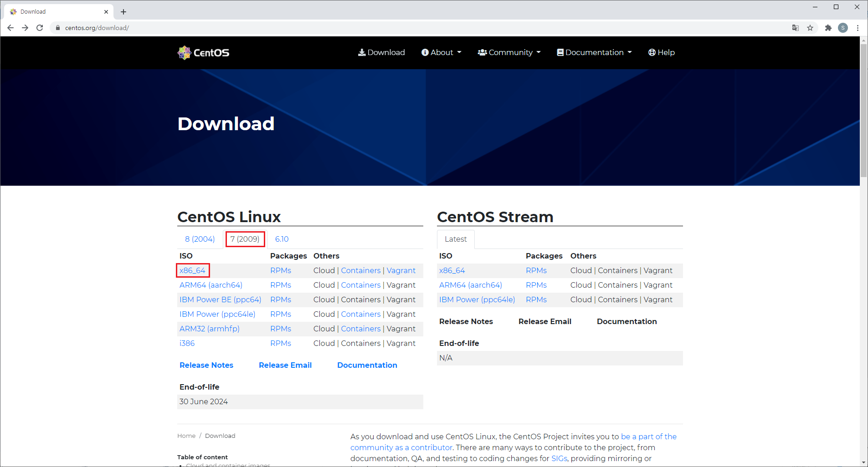The width and height of the screenshot is (868, 467).
Task: Click the address bar URL field
Action: 419,28
